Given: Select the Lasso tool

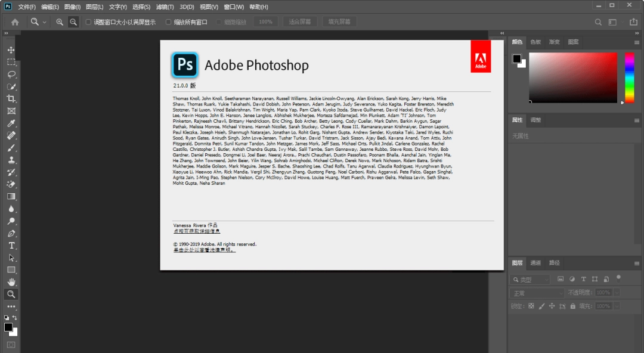Looking at the screenshot, I should 11,75.
